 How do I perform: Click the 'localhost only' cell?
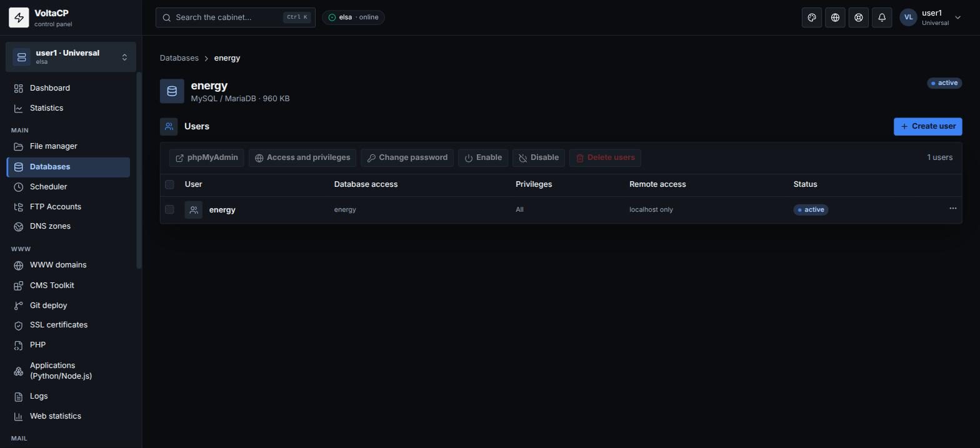(x=651, y=210)
